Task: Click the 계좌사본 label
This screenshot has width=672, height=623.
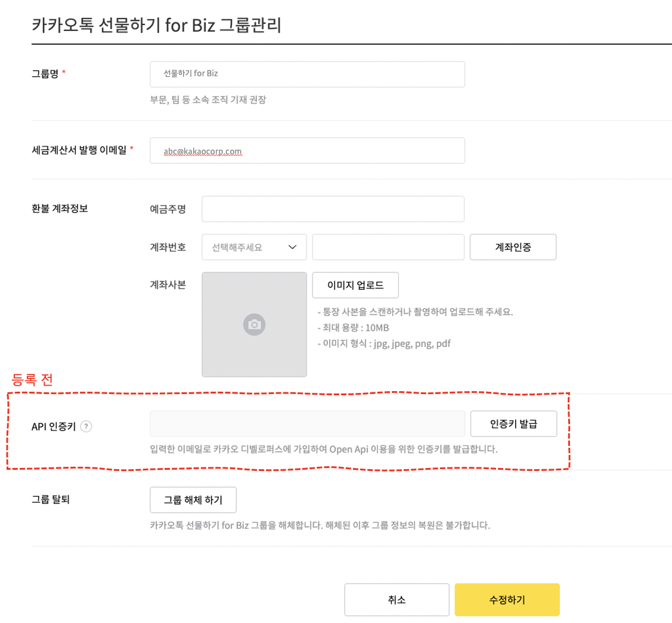Action: pos(168,285)
